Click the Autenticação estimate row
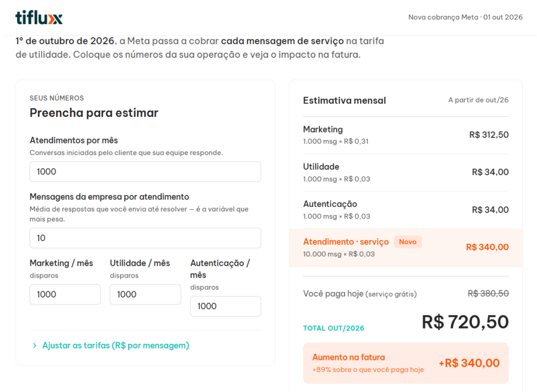The image size is (537, 392). pyautogui.click(x=406, y=210)
